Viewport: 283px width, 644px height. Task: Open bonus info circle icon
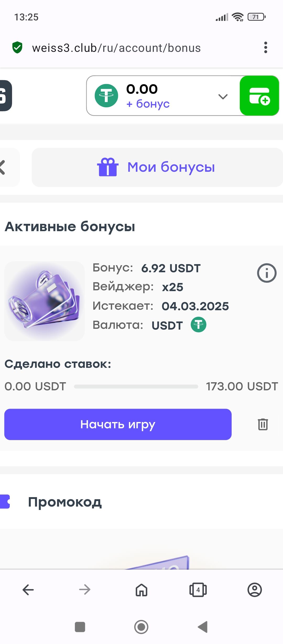tap(266, 273)
